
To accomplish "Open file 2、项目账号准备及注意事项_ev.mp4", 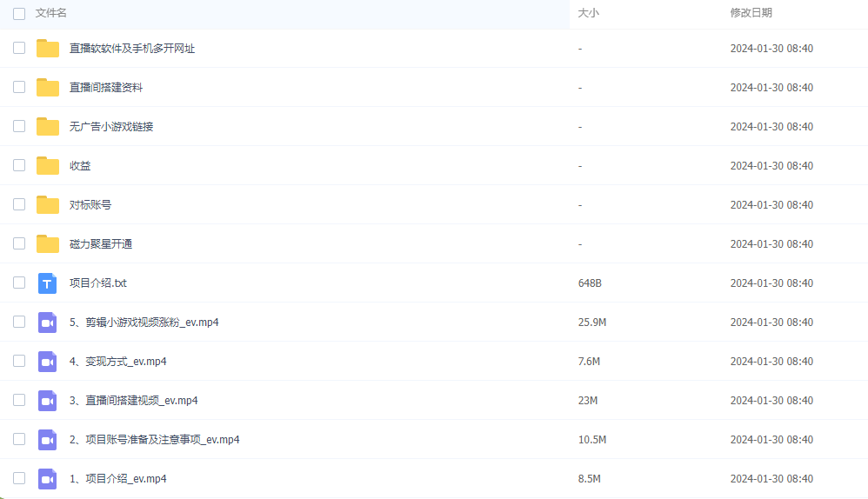I will tap(154, 440).
